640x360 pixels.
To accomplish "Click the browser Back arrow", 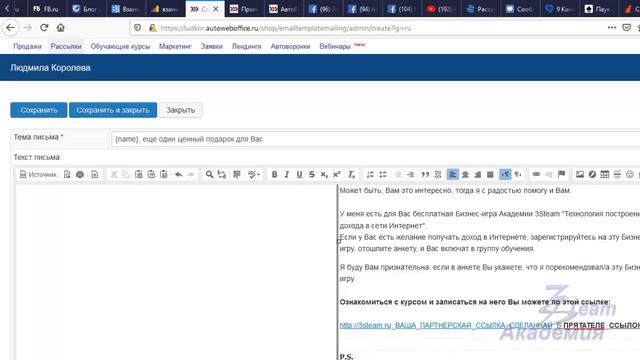I will (10, 28).
